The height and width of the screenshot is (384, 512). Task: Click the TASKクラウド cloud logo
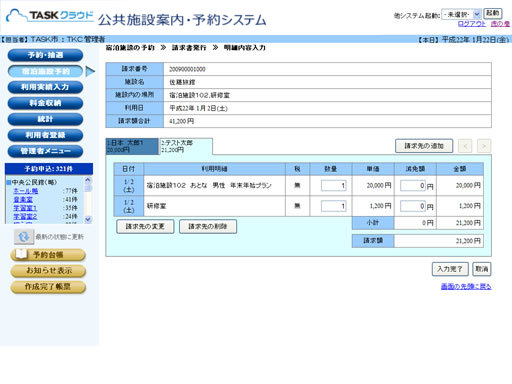click(50, 16)
